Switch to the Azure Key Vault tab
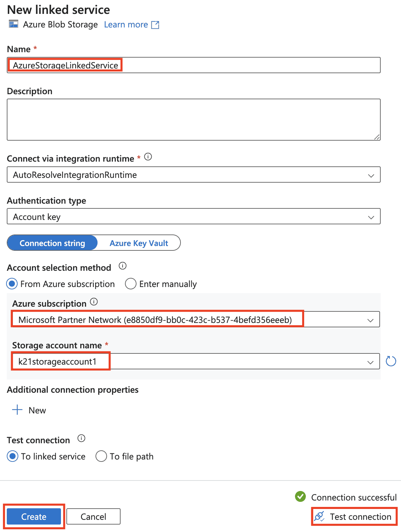This screenshot has width=401, height=532. 139,243
